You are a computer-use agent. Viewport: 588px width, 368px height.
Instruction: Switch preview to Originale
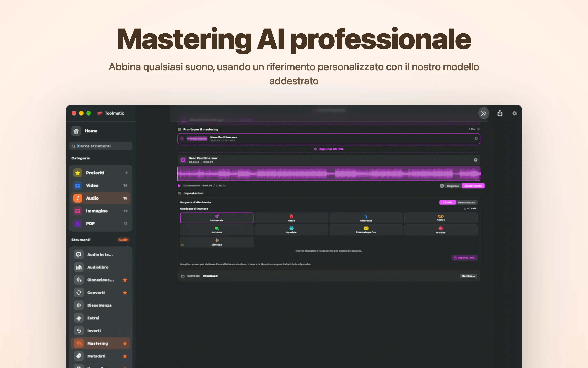pos(453,186)
